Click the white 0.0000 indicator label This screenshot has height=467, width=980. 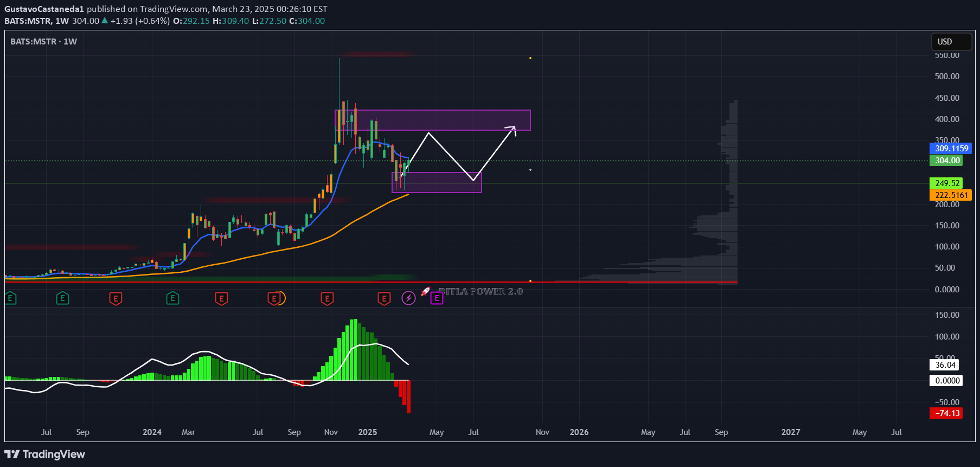tap(947, 380)
